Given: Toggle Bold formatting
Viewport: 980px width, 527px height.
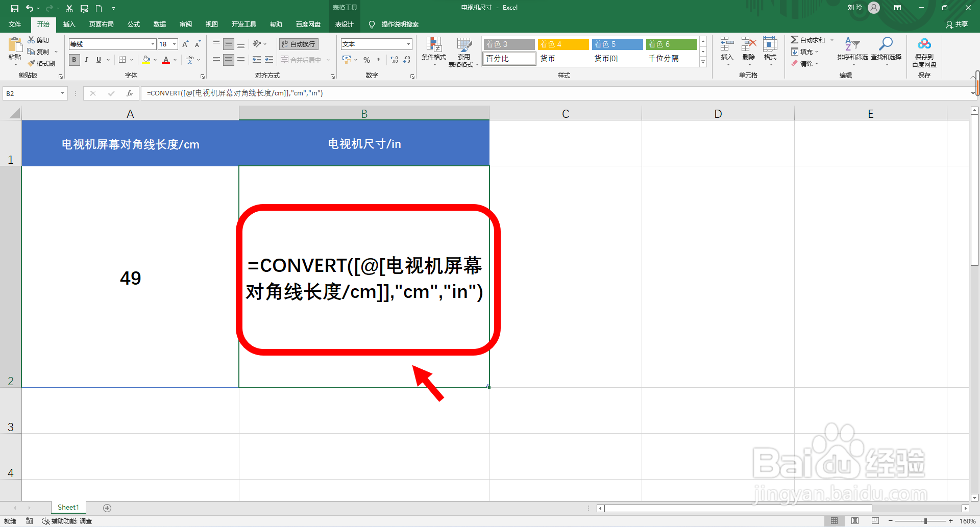Looking at the screenshot, I should coord(75,60).
